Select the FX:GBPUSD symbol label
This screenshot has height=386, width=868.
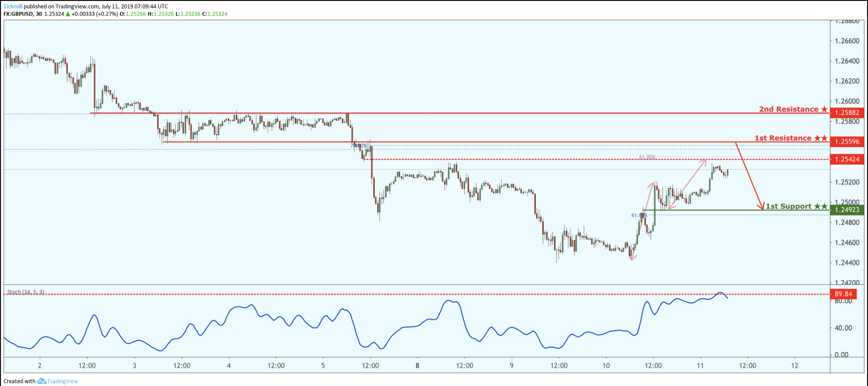(x=18, y=14)
